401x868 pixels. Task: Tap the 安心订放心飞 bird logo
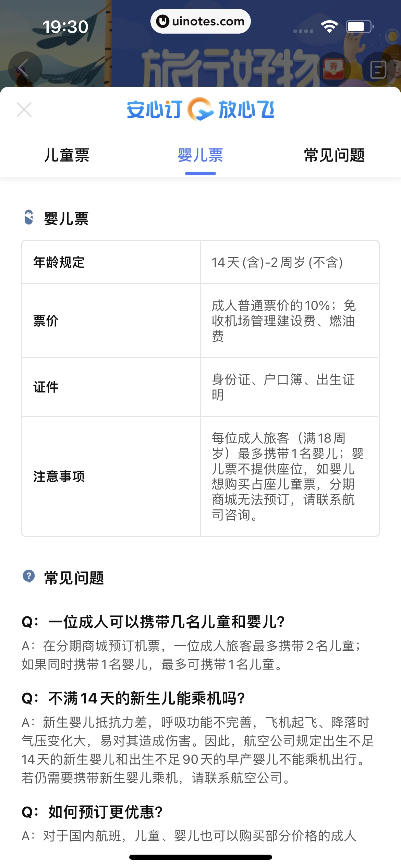(x=200, y=109)
